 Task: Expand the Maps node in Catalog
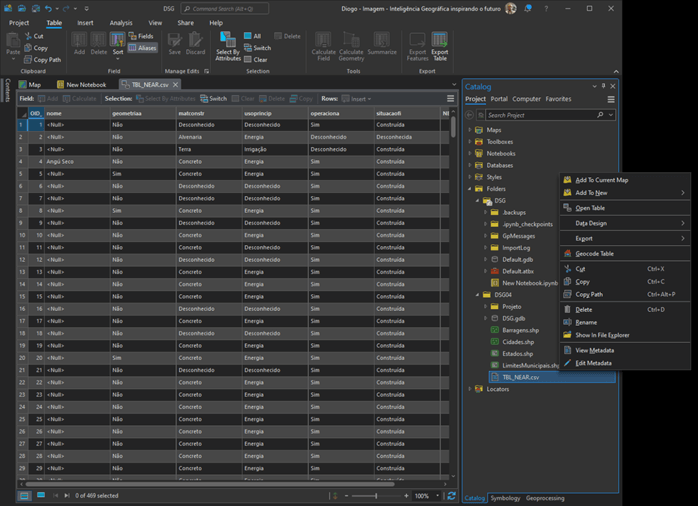click(470, 130)
